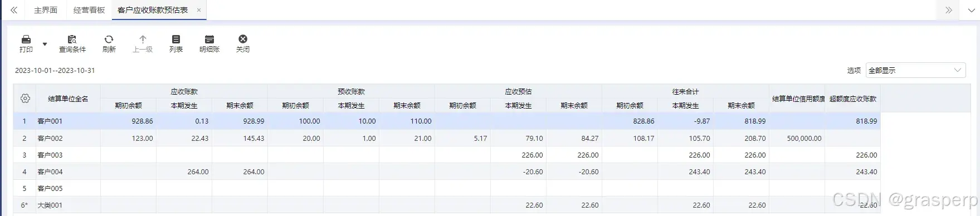
Task: Click the 145.43 cell in 客户002 row
Action: point(240,138)
